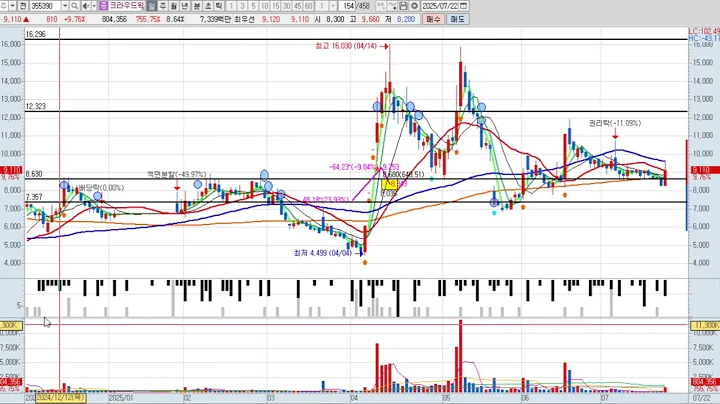Screen dimensions: 720x404
Task: Open the calendar date picker icon
Action: click(464, 6)
